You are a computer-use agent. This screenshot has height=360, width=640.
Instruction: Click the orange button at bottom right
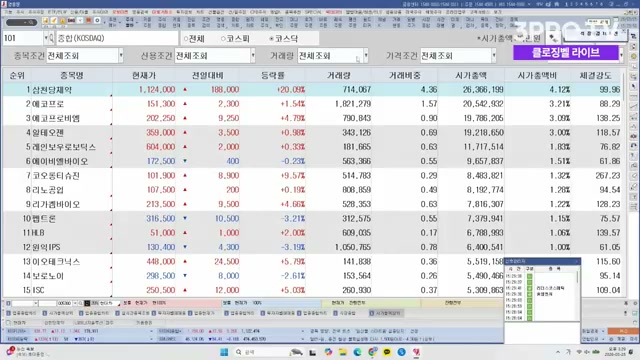(x=623, y=331)
